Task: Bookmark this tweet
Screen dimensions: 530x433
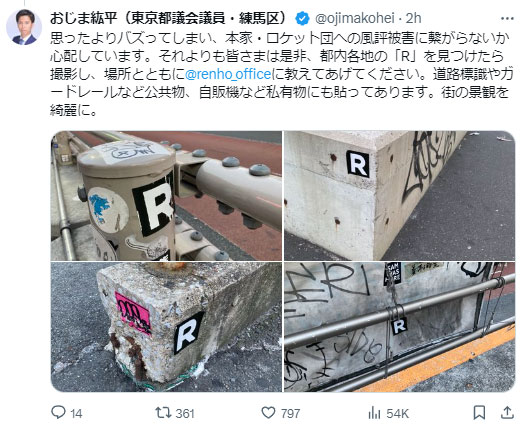Action: 479,413
